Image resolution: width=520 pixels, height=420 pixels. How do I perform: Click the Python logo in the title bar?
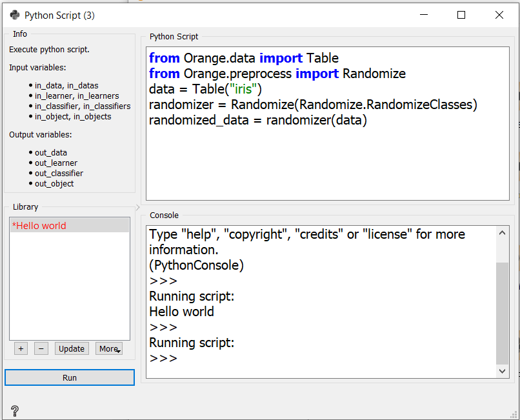click(x=14, y=14)
